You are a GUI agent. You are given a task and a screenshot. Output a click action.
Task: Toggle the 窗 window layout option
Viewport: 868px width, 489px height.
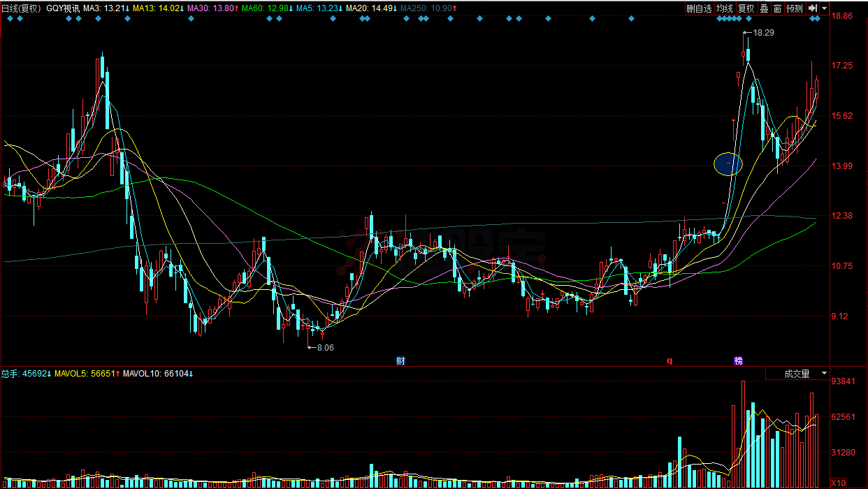[x=777, y=8]
